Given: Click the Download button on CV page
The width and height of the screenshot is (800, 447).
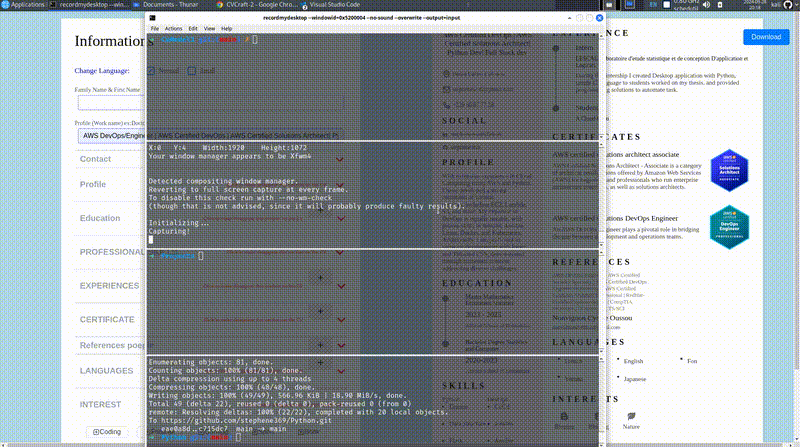Looking at the screenshot, I should click(x=766, y=37).
